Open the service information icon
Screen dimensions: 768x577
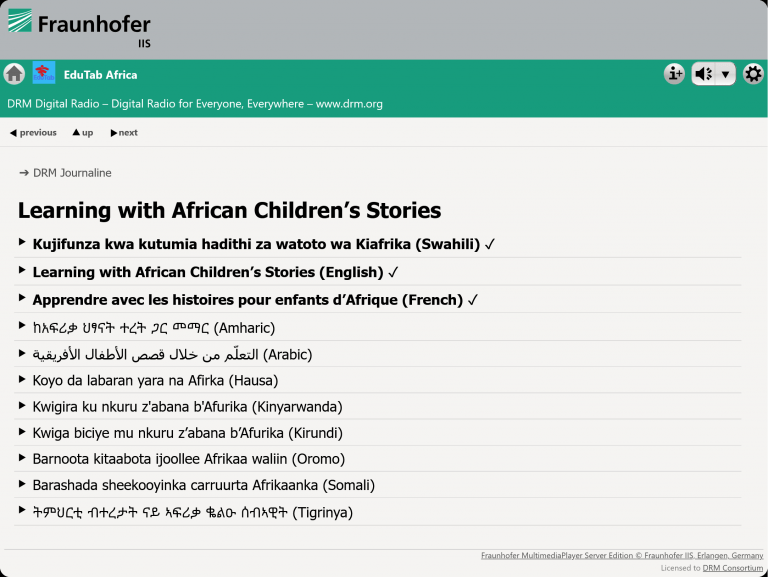click(675, 74)
